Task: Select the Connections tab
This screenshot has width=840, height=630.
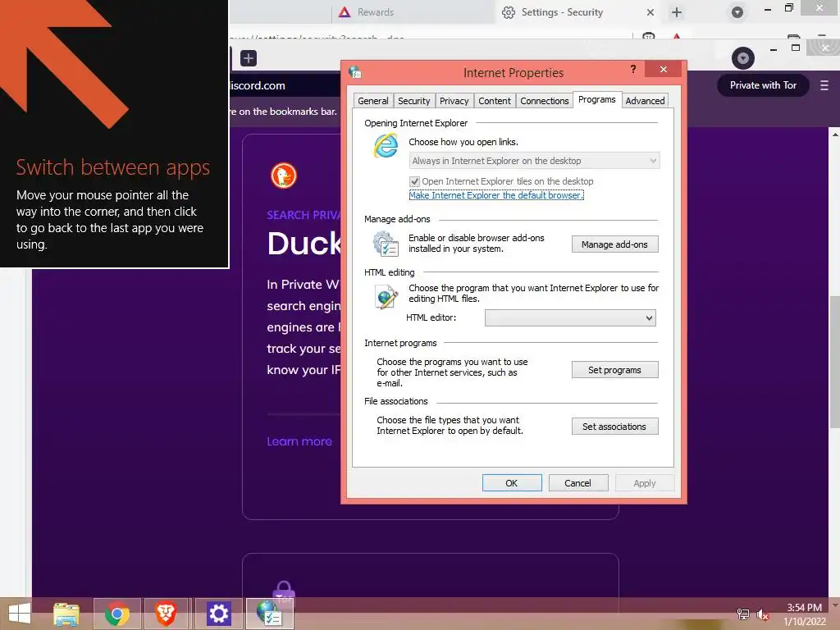Action: 545,101
